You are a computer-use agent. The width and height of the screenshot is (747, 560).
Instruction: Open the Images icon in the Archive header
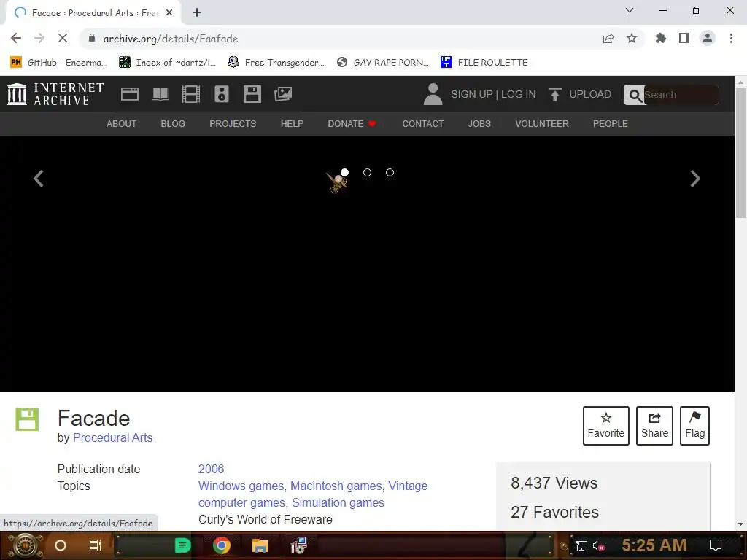283,94
